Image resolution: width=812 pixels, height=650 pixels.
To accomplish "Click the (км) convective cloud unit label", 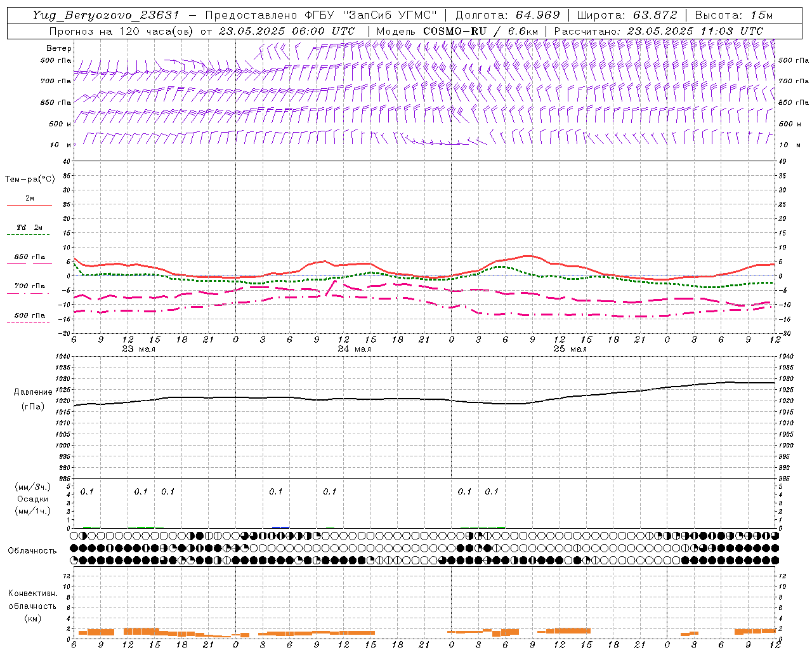I will 32,618.
